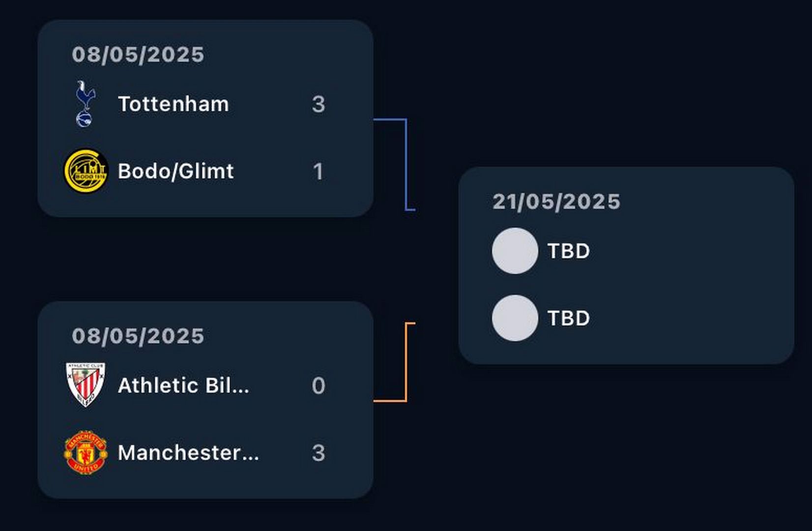Click the 08/05/2025 date above Tottenham
Screen dimensions: 812x531
point(138,54)
